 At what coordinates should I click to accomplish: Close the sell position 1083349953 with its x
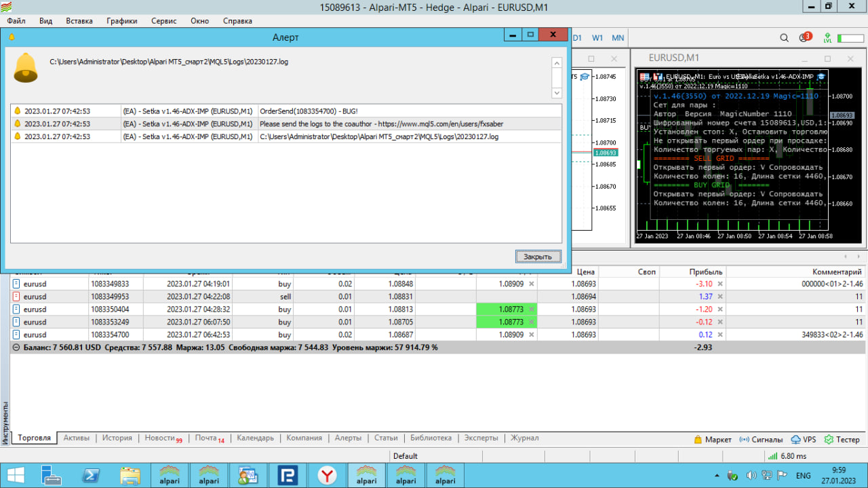pyautogui.click(x=720, y=297)
